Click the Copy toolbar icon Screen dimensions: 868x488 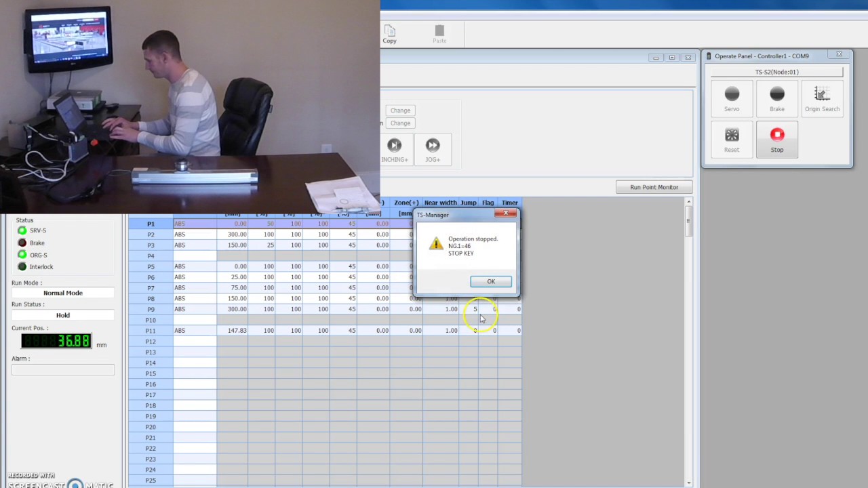pyautogui.click(x=389, y=34)
